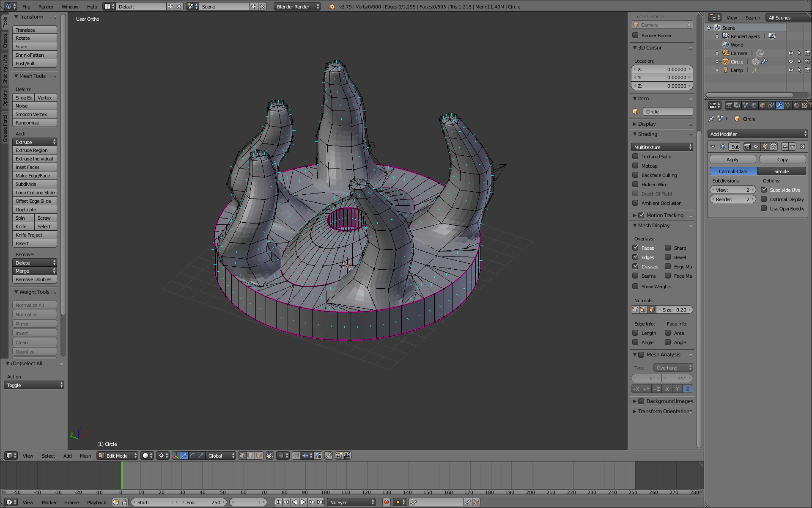Open the Multitexture shading dropdown
Image resolution: width=812 pixels, height=508 pixels.
coord(662,147)
